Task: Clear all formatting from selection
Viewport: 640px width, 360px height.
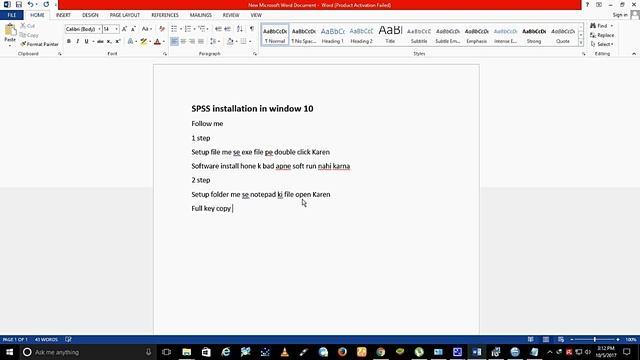Action: (162, 29)
